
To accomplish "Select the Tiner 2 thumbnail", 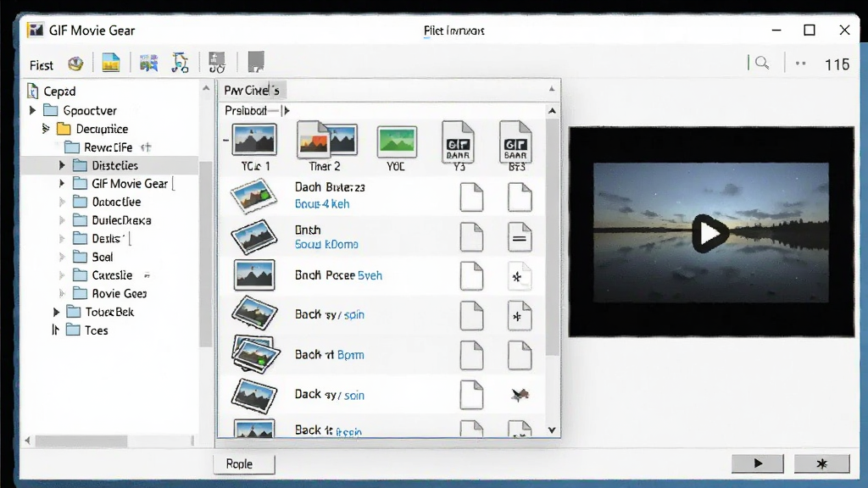I will tap(326, 139).
